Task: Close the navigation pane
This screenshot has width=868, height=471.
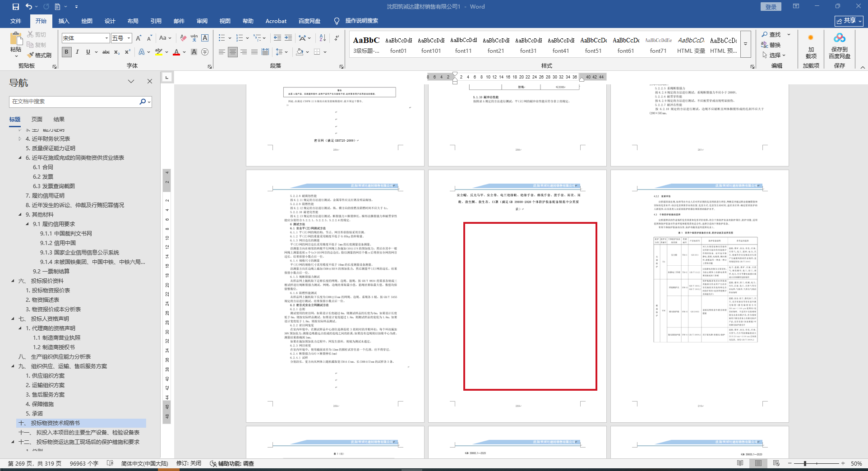Action: [150, 81]
